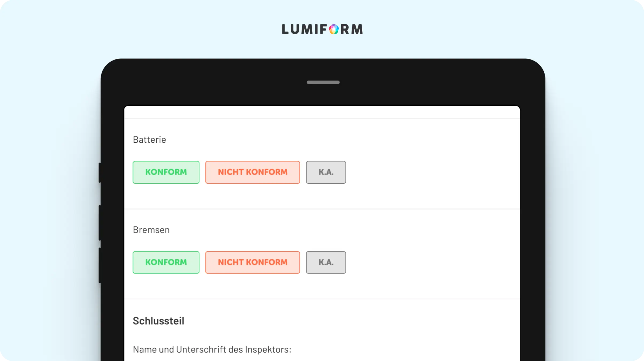This screenshot has height=361, width=644.
Task: Click the white header strip above Batterie
Action: click(322, 112)
